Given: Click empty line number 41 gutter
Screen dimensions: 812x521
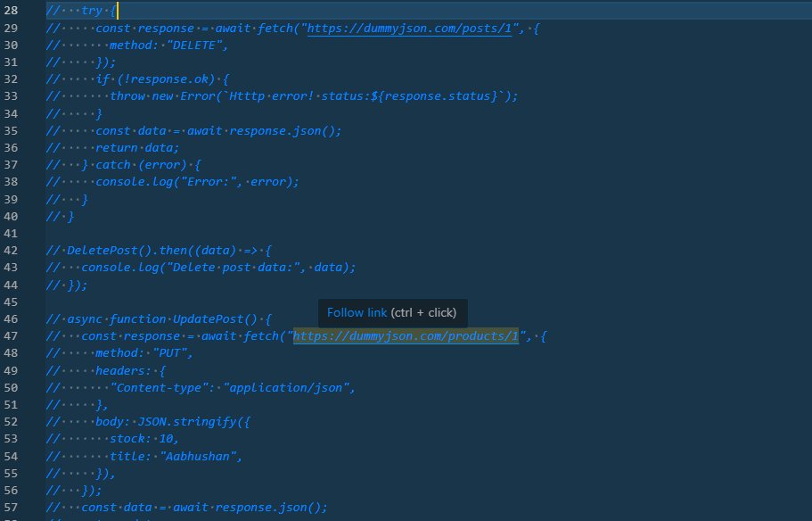Looking at the screenshot, I should pyautogui.click(x=11, y=233).
